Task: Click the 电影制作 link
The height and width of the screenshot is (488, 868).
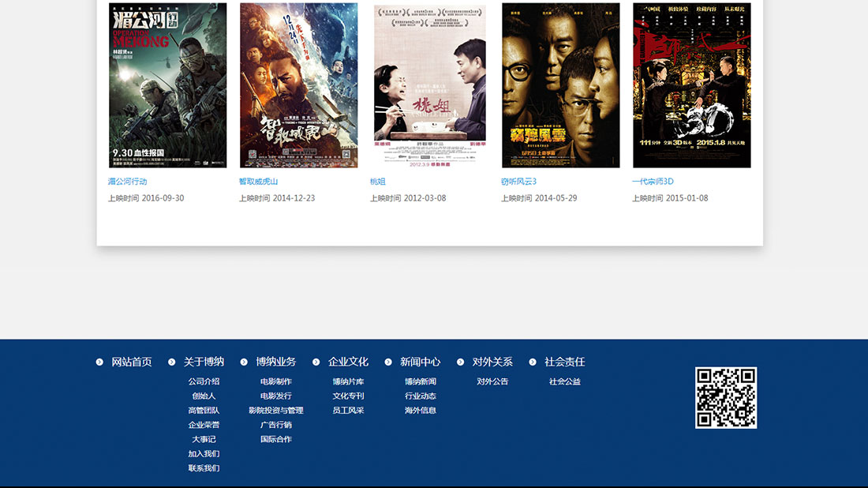Action: tap(276, 382)
